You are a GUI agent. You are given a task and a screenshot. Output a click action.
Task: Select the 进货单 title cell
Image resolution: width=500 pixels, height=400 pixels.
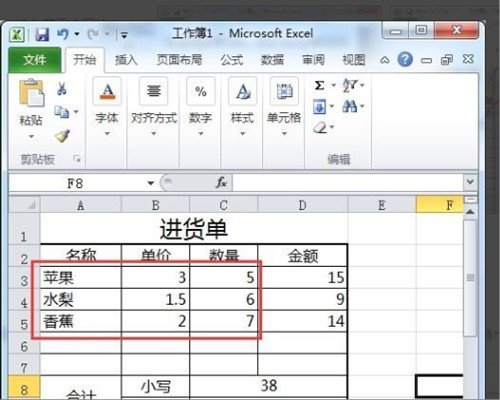coord(194,229)
